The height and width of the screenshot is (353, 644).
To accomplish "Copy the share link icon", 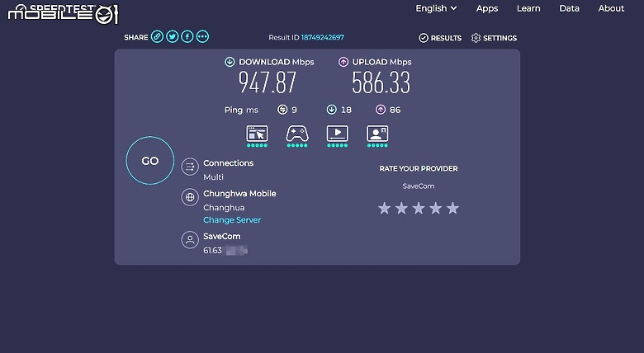I will coord(157,37).
